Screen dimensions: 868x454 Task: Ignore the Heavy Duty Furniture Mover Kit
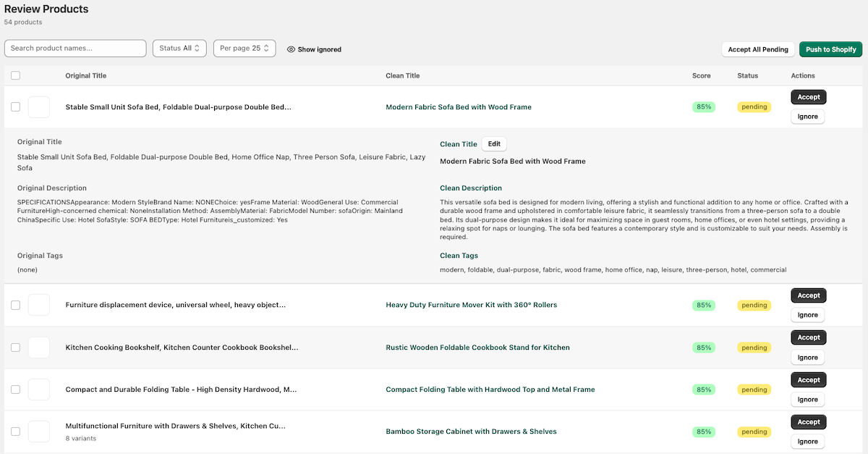click(x=808, y=315)
